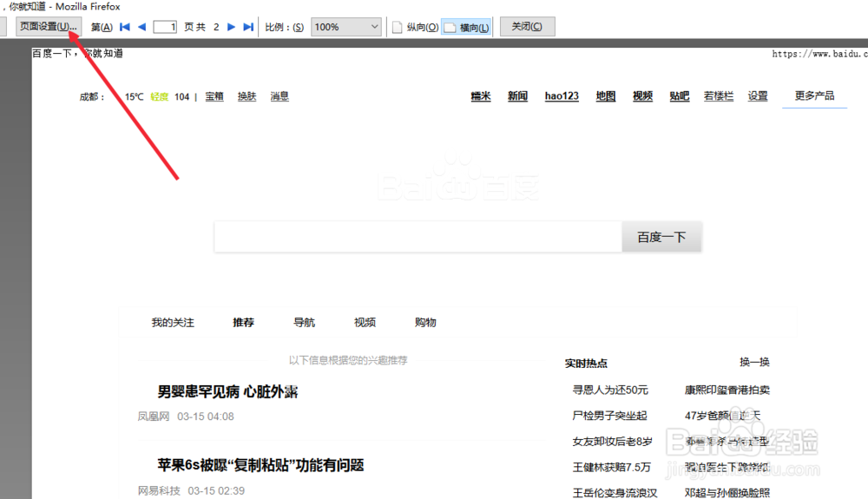
Task: Open hot topic 康熙印玺香港拍卖
Action: click(727, 390)
